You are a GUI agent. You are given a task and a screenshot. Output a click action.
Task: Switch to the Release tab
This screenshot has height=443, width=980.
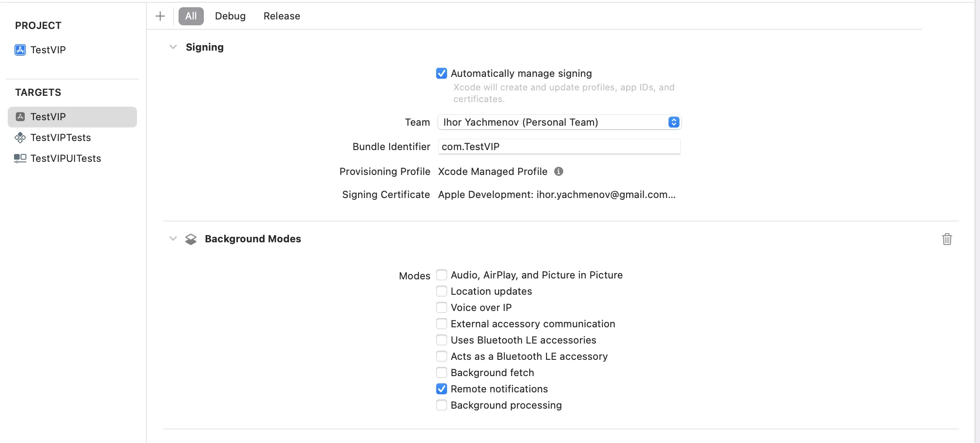coord(282,16)
